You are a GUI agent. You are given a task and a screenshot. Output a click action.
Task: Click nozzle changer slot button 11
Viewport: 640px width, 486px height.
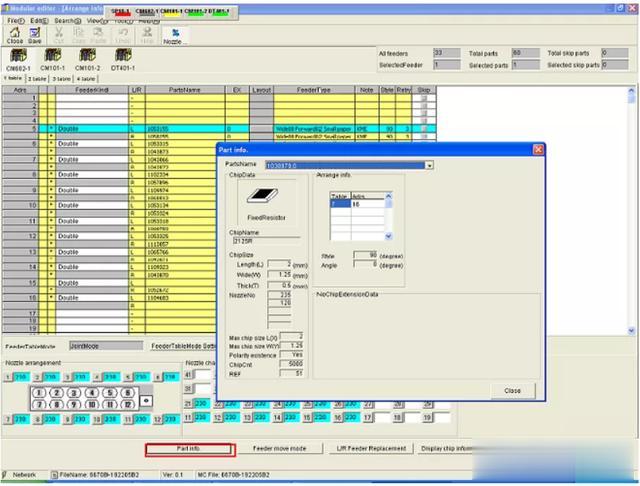click(188, 417)
